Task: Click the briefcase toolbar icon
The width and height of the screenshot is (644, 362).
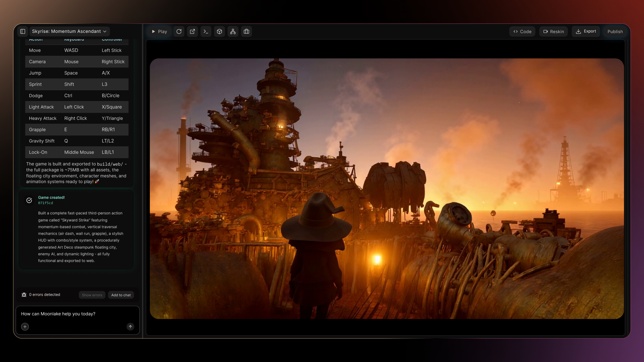Action: [247, 32]
